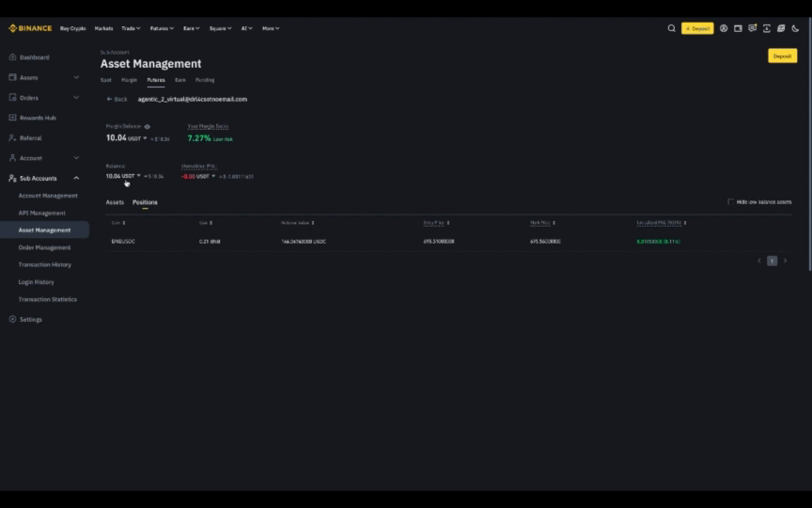Open the Square dropdown menu
Image resolution: width=812 pixels, height=508 pixels.
pyautogui.click(x=220, y=28)
